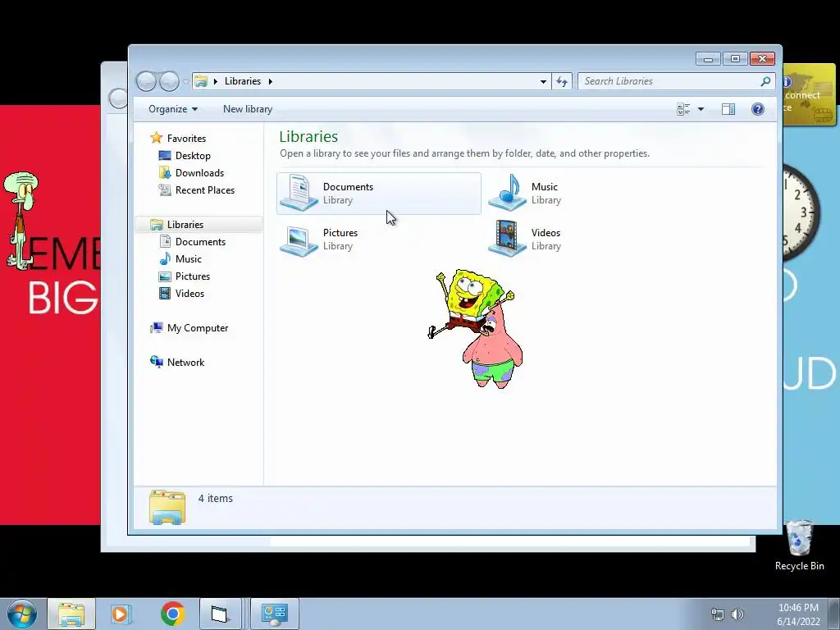Click the Pictures icon in sidebar tree
The image size is (840, 630).
(165, 276)
